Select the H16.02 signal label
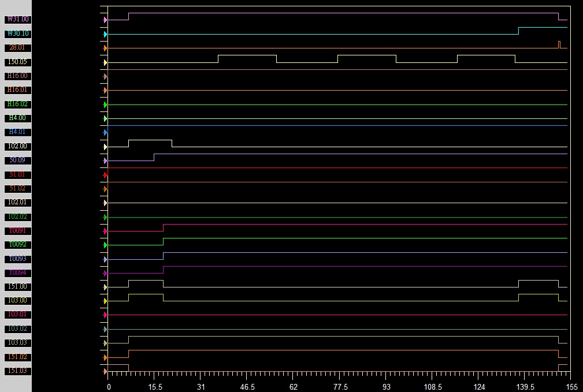583x392 pixels. [x=18, y=104]
